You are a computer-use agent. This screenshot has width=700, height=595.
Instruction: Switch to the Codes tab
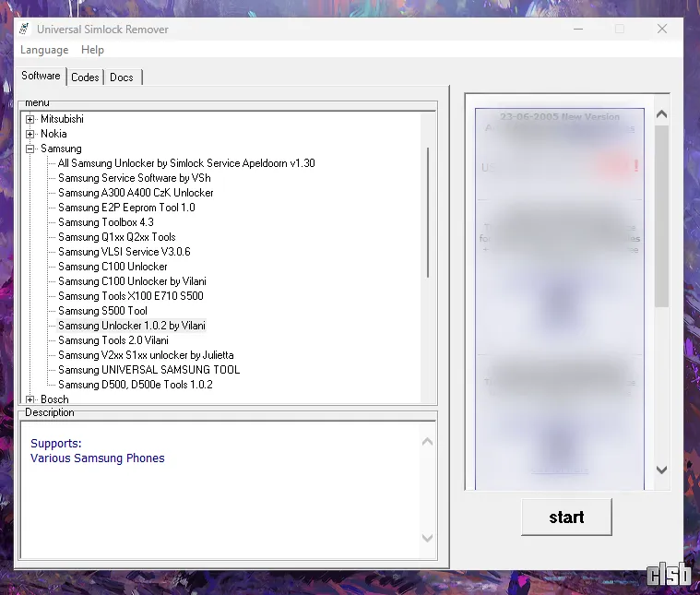85,77
